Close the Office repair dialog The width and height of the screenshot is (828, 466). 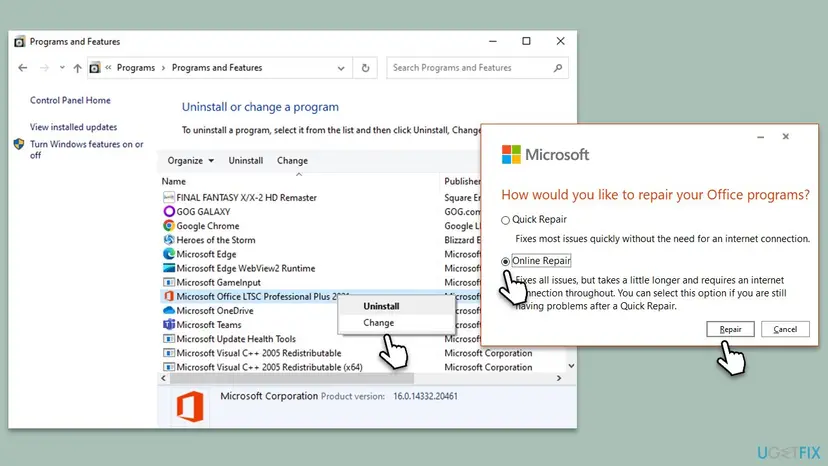[786, 137]
